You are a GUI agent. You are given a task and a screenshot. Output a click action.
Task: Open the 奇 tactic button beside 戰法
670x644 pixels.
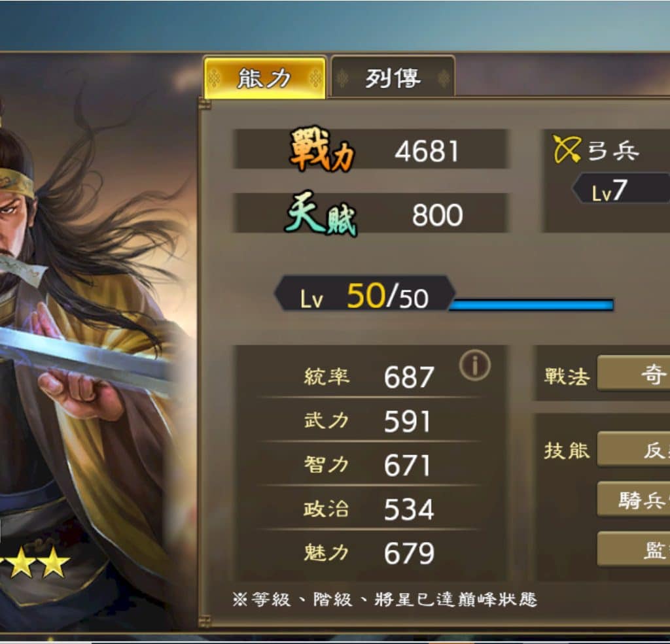tap(633, 373)
